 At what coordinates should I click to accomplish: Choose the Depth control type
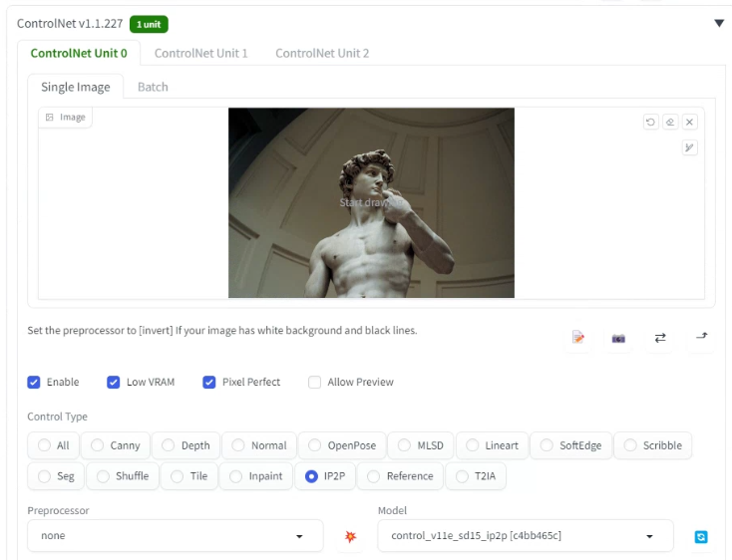click(x=185, y=445)
